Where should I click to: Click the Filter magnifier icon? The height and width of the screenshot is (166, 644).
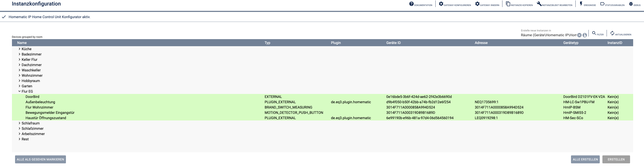coord(594,33)
